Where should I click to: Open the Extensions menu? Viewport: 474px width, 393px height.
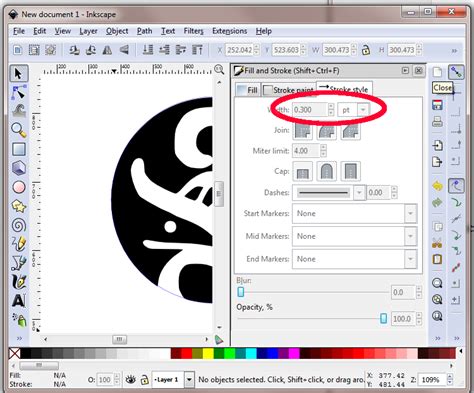click(230, 31)
